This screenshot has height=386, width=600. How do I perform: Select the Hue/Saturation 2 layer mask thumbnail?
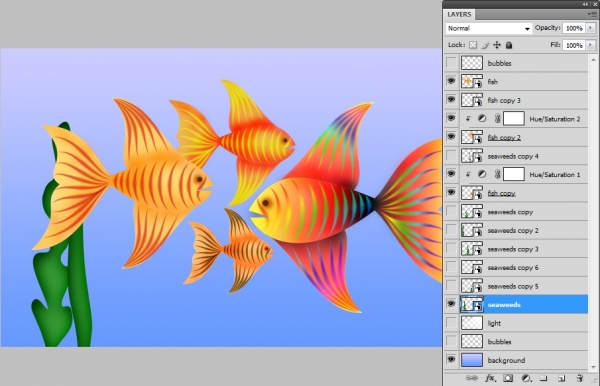[514, 119]
